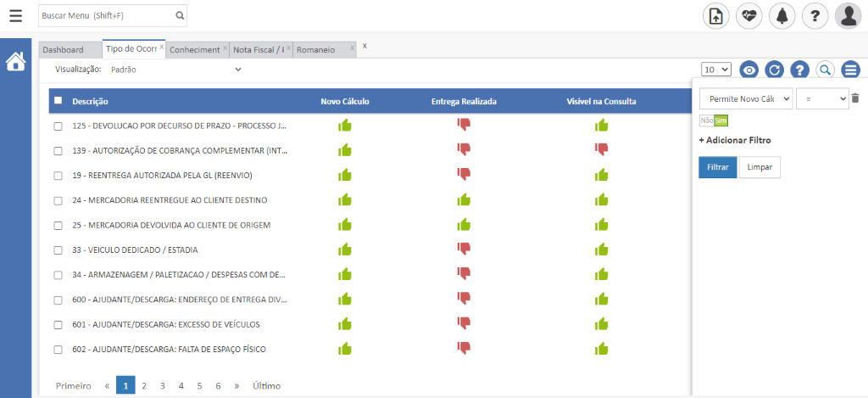Open the page size dropdown showing 10
Screen dimensions: 868x398
point(716,70)
